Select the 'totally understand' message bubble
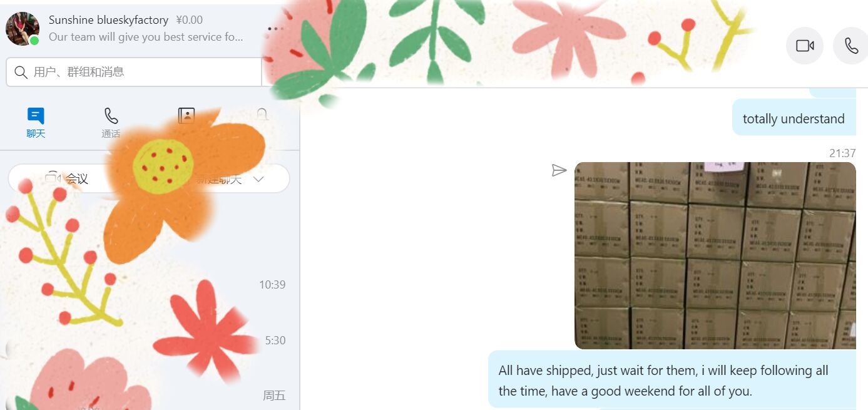The width and height of the screenshot is (868, 410). (x=794, y=119)
